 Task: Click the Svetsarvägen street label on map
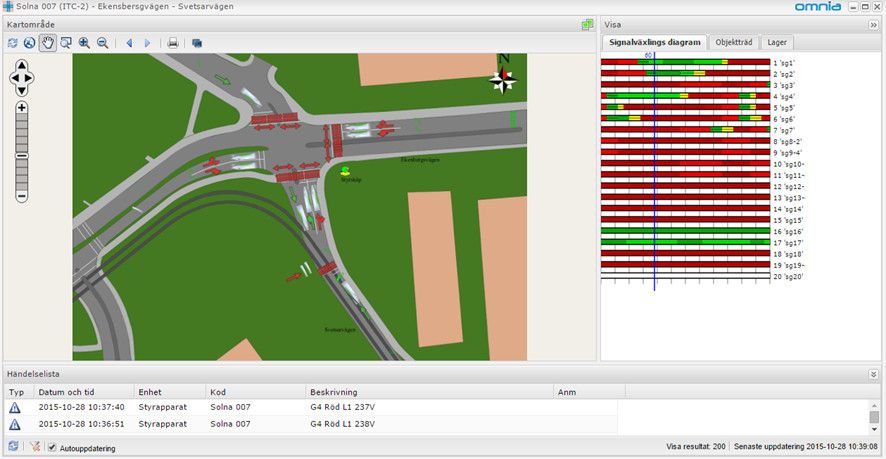click(x=340, y=330)
